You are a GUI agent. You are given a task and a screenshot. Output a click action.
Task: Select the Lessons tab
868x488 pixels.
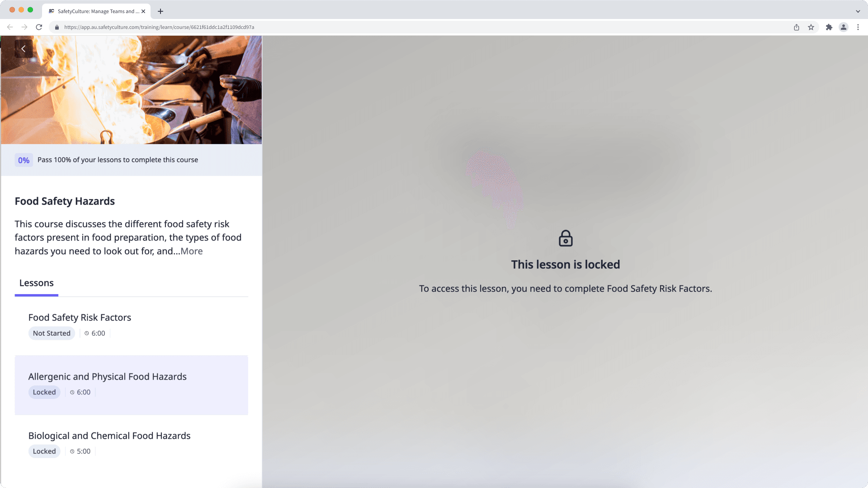pos(37,283)
